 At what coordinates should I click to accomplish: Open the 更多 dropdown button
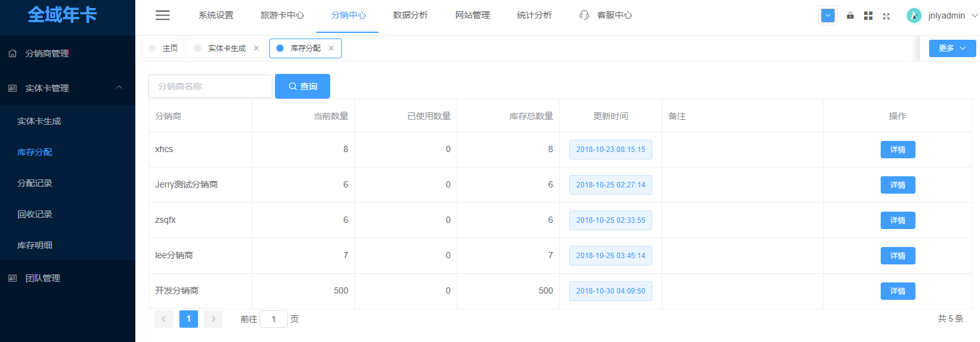click(x=952, y=48)
